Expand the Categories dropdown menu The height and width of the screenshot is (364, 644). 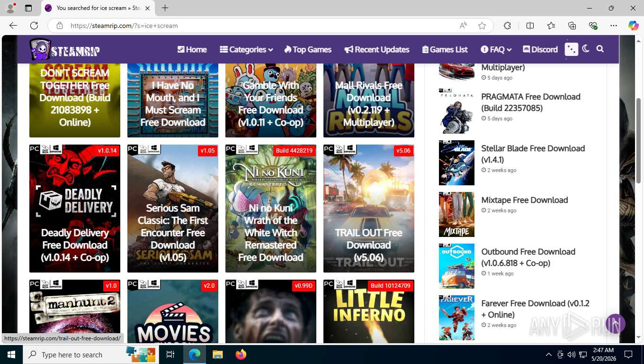coord(246,49)
